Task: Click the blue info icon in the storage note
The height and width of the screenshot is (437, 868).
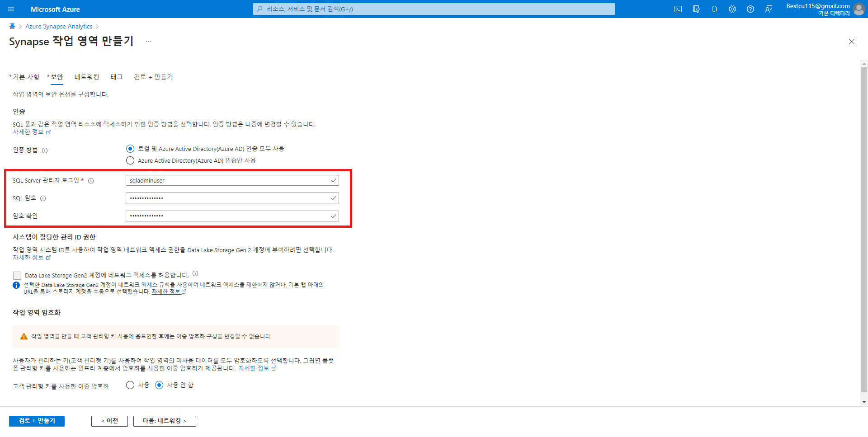Action: pos(16,285)
